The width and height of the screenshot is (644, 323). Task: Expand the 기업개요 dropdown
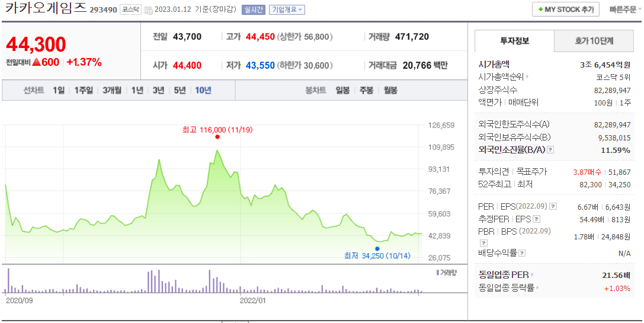pos(287,10)
